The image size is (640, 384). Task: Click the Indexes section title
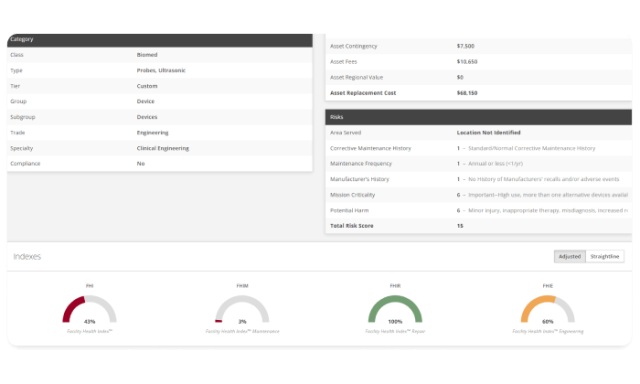[x=27, y=256]
